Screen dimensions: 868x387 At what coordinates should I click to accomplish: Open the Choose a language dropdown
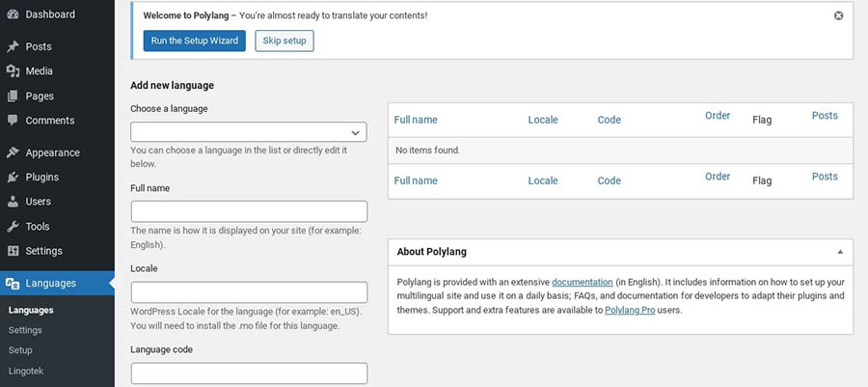[249, 132]
